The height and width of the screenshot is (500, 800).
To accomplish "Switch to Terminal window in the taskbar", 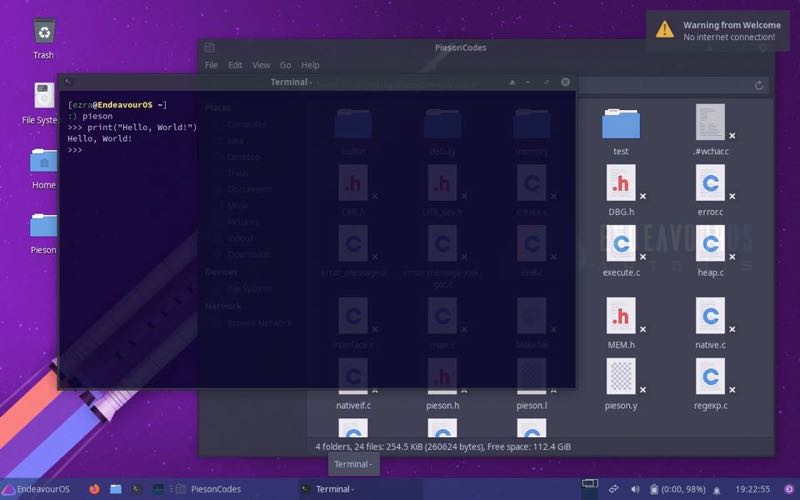I will pyautogui.click(x=359, y=489).
